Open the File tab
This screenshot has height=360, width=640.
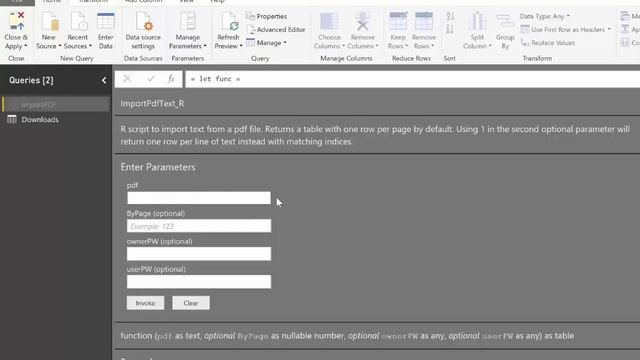(17, 2)
